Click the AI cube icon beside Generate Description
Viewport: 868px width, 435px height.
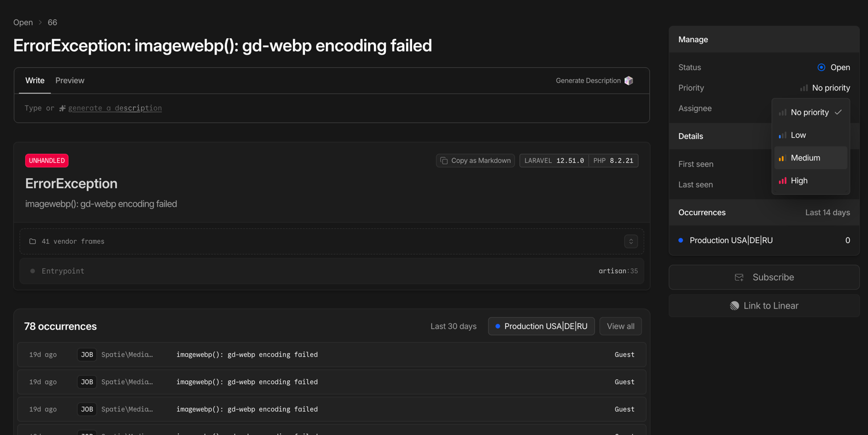(x=629, y=80)
